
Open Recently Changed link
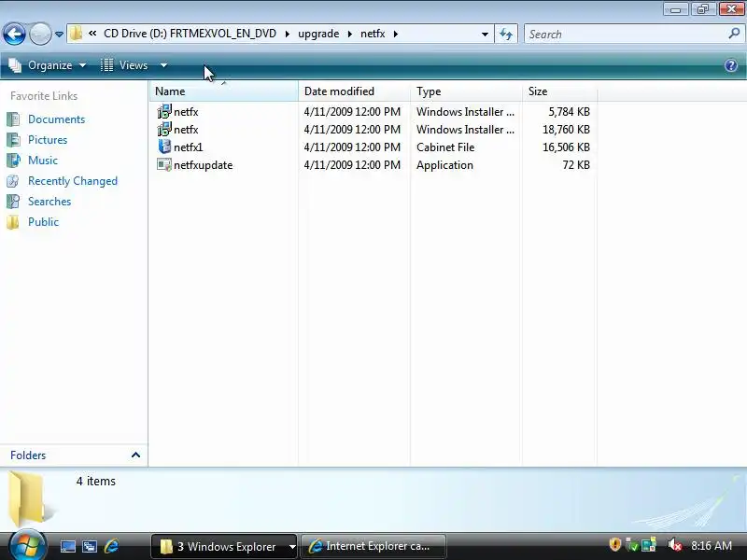[x=73, y=181]
